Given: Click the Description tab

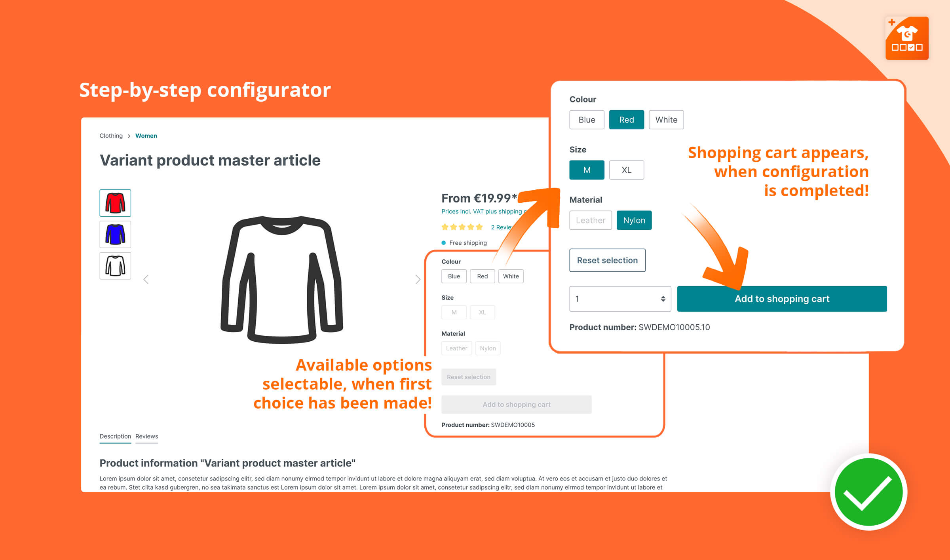Looking at the screenshot, I should pyautogui.click(x=116, y=436).
